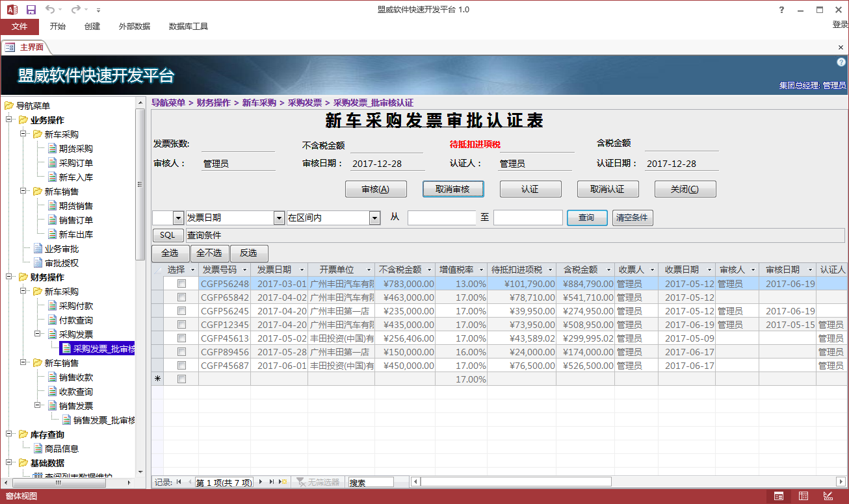This screenshot has height=504, width=849.
Task: Open 审批授权 item
Action: pos(62,263)
